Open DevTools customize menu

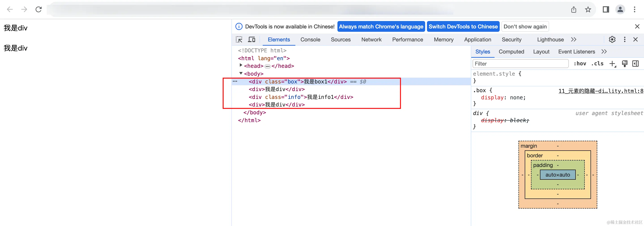625,40
